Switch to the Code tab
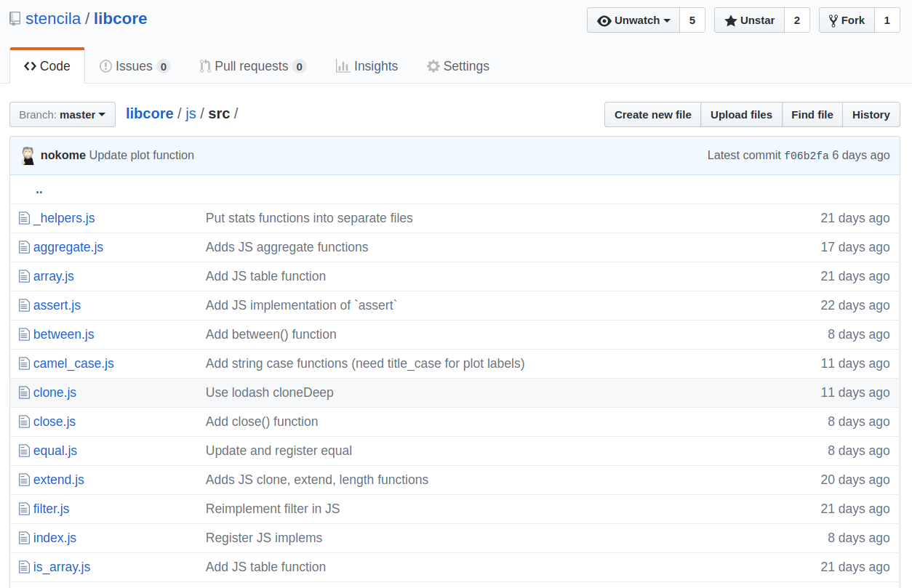The height and width of the screenshot is (588, 912). coord(47,66)
